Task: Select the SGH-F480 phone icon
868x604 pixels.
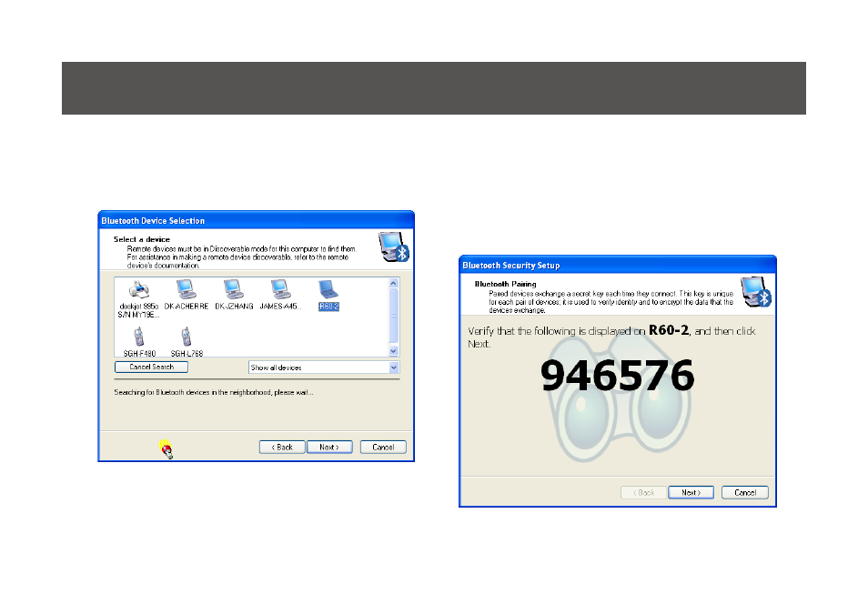Action: point(139,337)
